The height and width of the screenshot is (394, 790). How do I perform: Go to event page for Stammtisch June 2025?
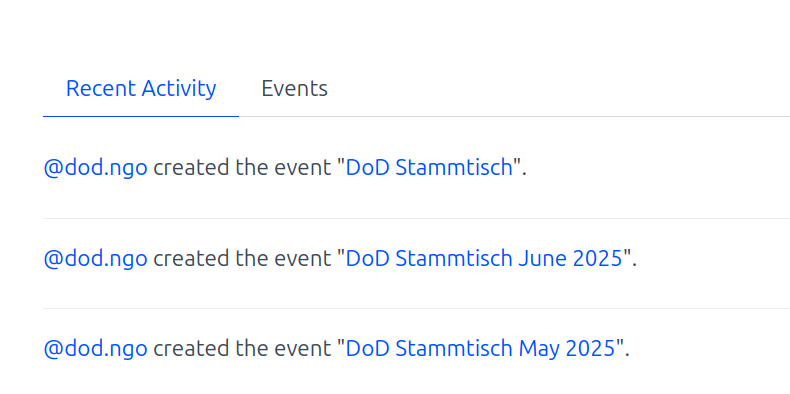(x=484, y=258)
